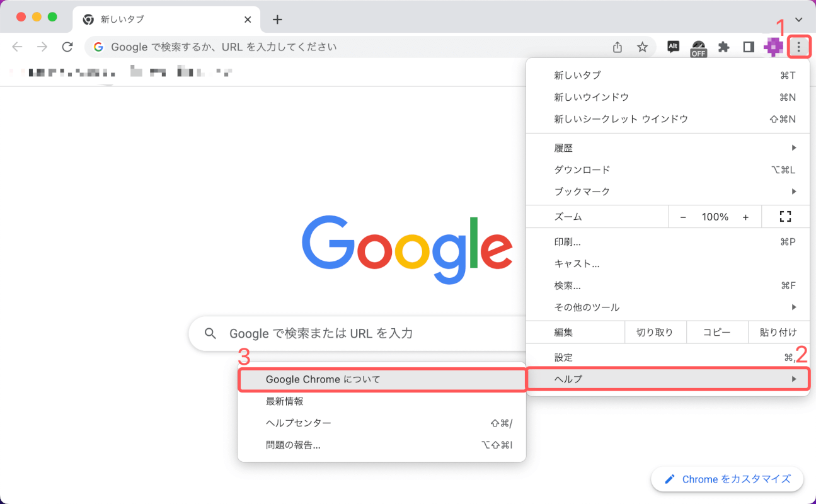
Task: Click the fullscreen zoom icon
Action: [x=785, y=217]
